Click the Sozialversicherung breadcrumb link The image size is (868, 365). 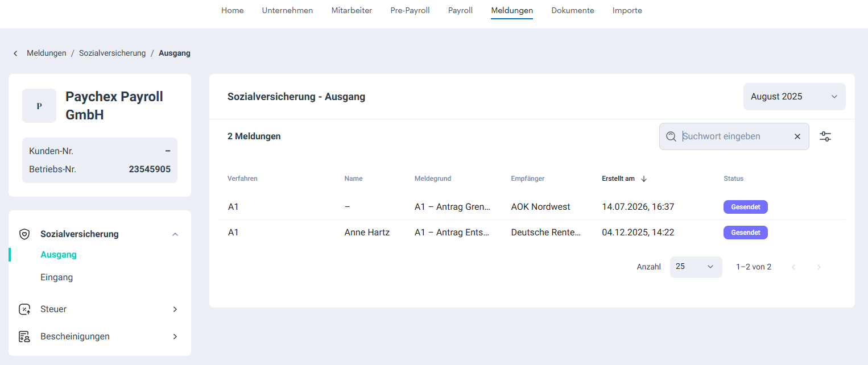pos(112,53)
